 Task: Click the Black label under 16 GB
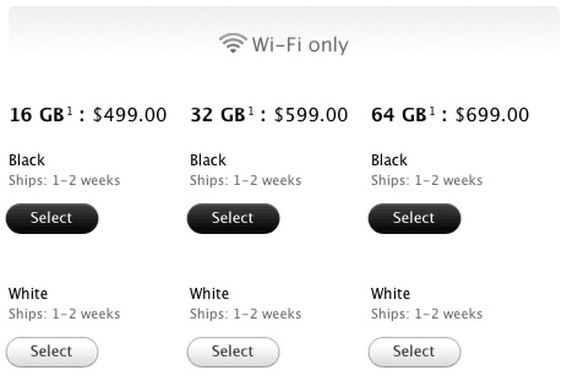point(27,160)
